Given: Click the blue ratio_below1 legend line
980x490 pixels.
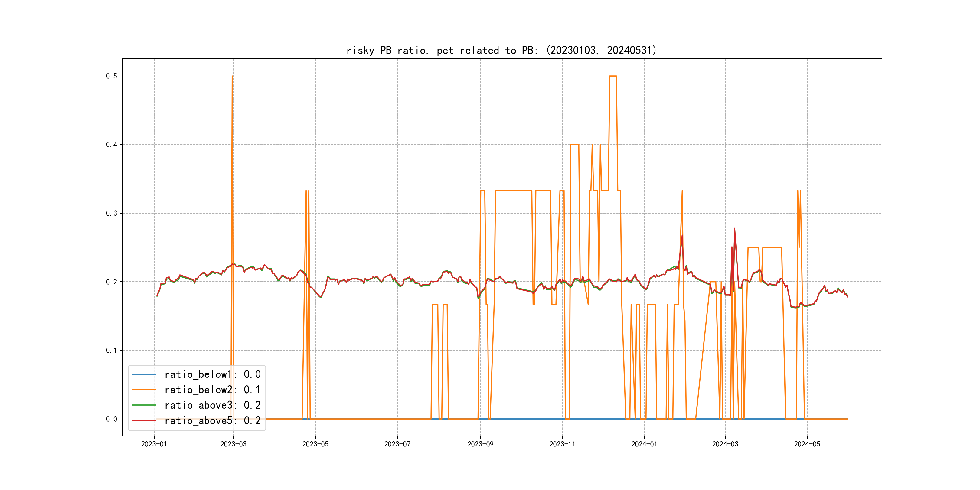Looking at the screenshot, I should click(x=144, y=374).
